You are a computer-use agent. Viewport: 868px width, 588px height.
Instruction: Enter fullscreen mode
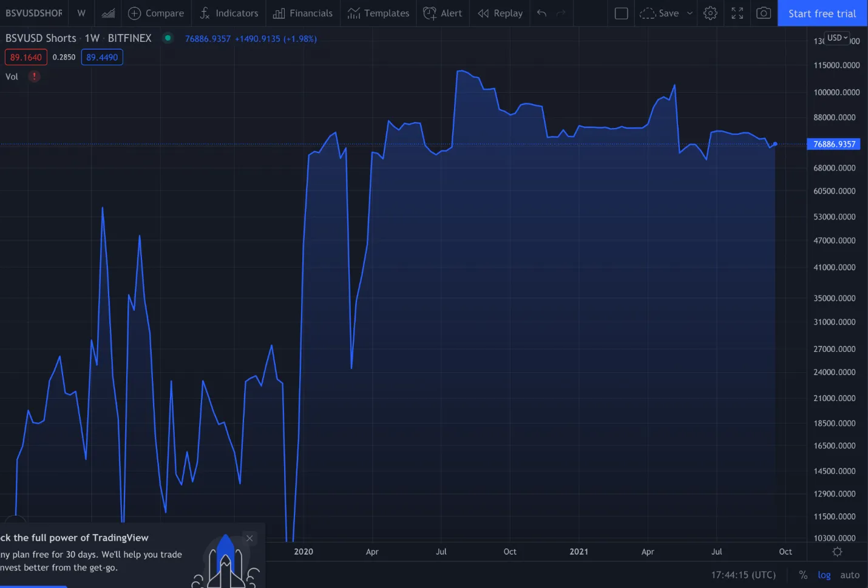(x=737, y=13)
